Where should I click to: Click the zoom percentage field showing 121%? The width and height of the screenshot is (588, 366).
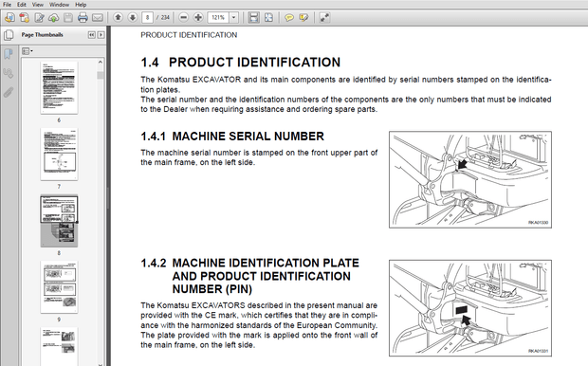pos(218,17)
